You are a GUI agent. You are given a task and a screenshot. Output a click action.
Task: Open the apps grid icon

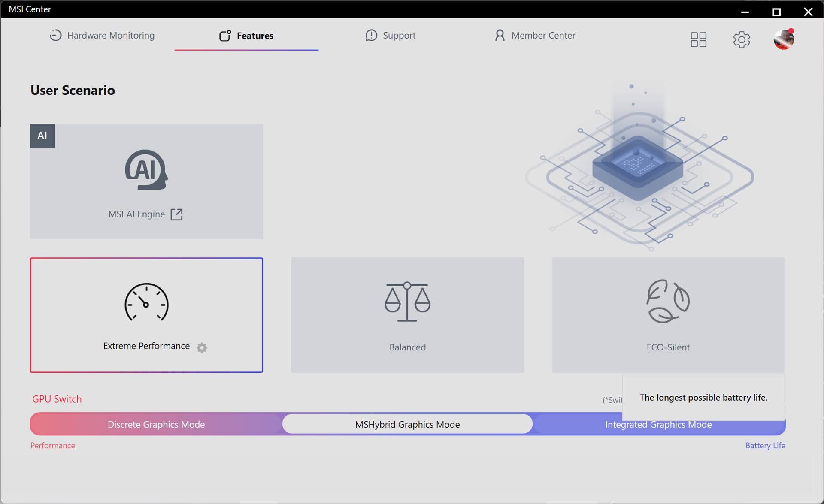(698, 39)
